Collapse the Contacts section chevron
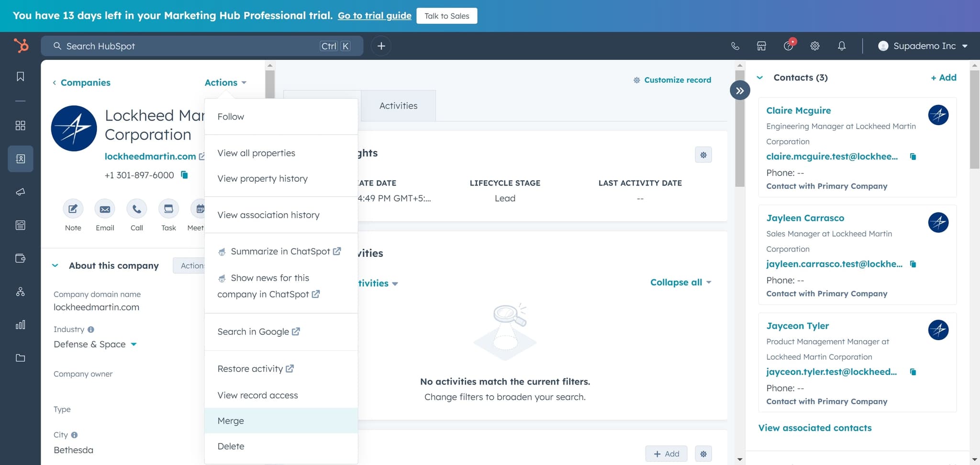This screenshot has width=980, height=465. (760, 77)
